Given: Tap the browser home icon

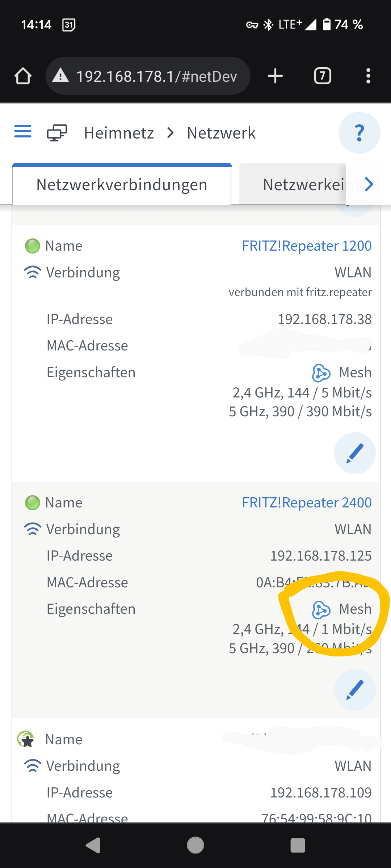Looking at the screenshot, I should click(x=23, y=76).
